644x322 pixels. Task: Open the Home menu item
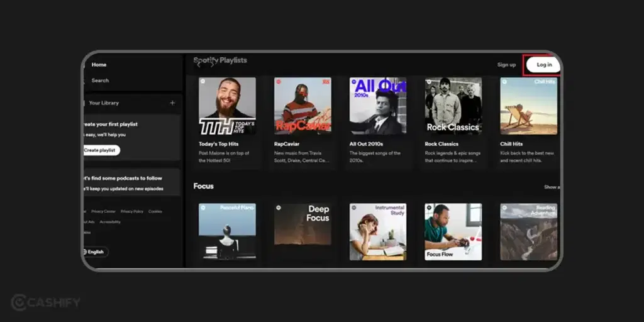click(99, 65)
